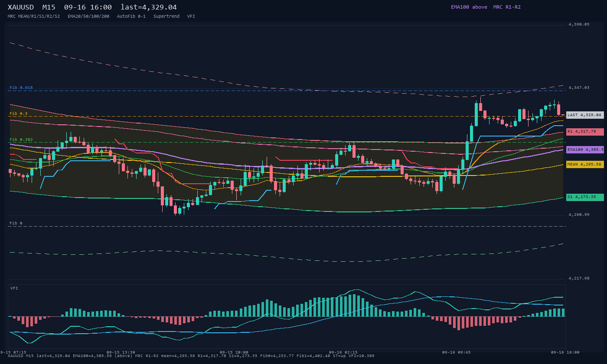
Task: Click the MRC MEAN/R1/S1/R2/S2 indicator label
Action: coord(34,16)
